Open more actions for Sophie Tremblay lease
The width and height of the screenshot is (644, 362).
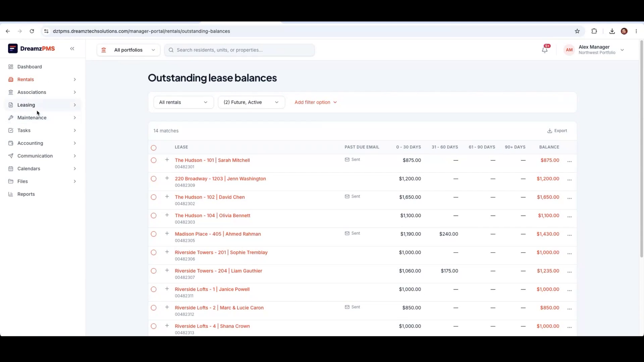(569, 253)
